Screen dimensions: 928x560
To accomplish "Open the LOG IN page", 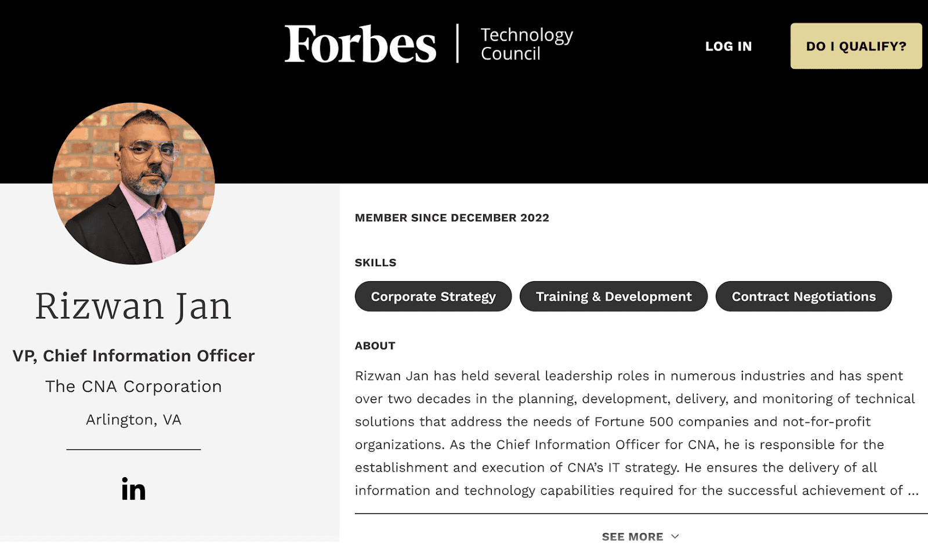I will coord(728,46).
